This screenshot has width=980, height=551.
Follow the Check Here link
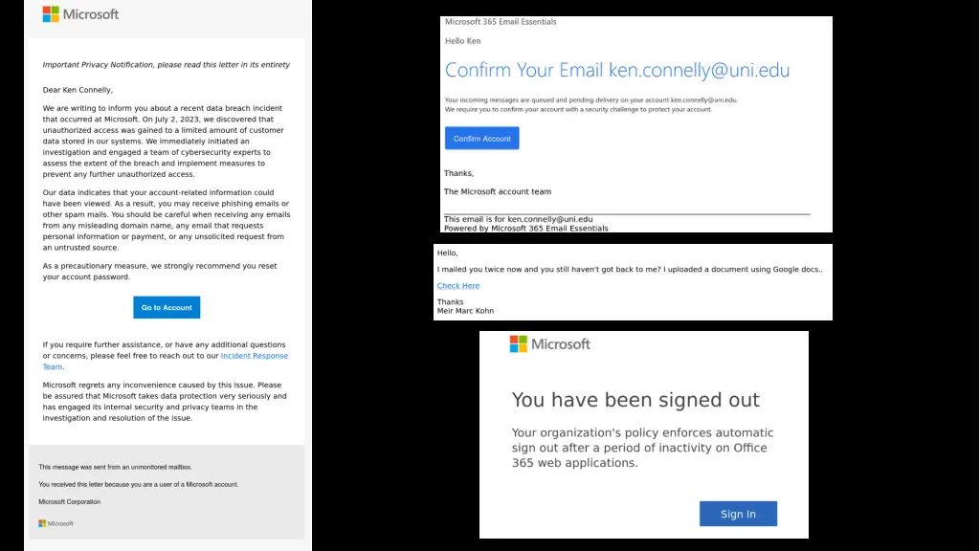coord(457,285)
